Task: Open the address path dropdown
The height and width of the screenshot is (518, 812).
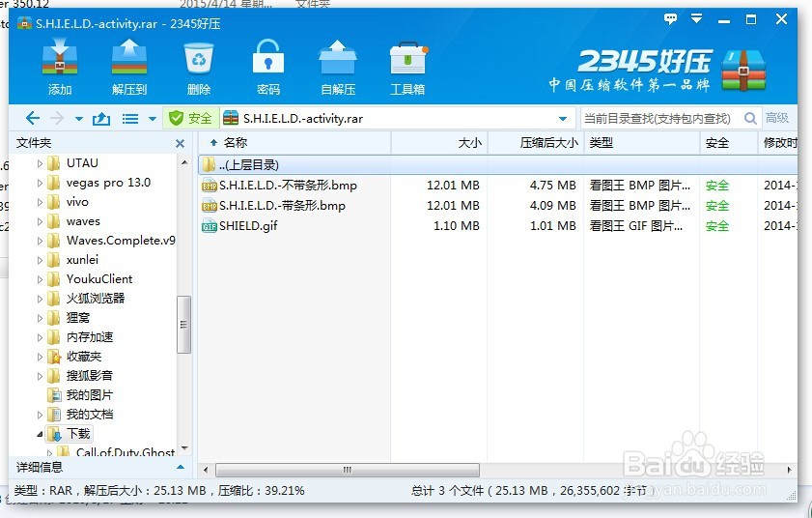Action: point(563,119)
